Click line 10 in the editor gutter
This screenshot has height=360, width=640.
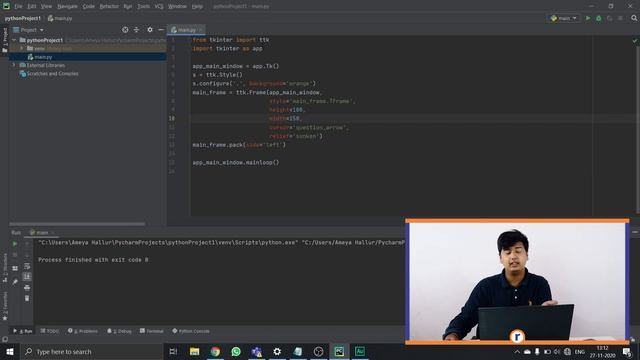(172, 118)
